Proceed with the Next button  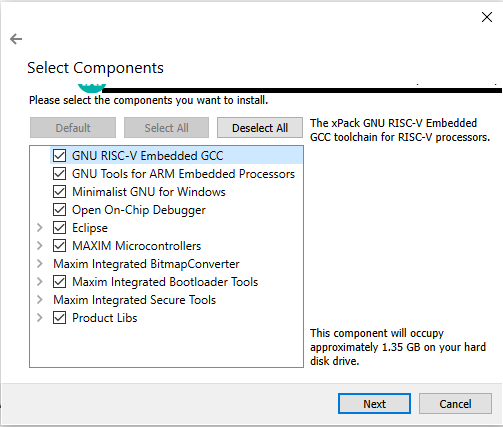click(374, 404)
